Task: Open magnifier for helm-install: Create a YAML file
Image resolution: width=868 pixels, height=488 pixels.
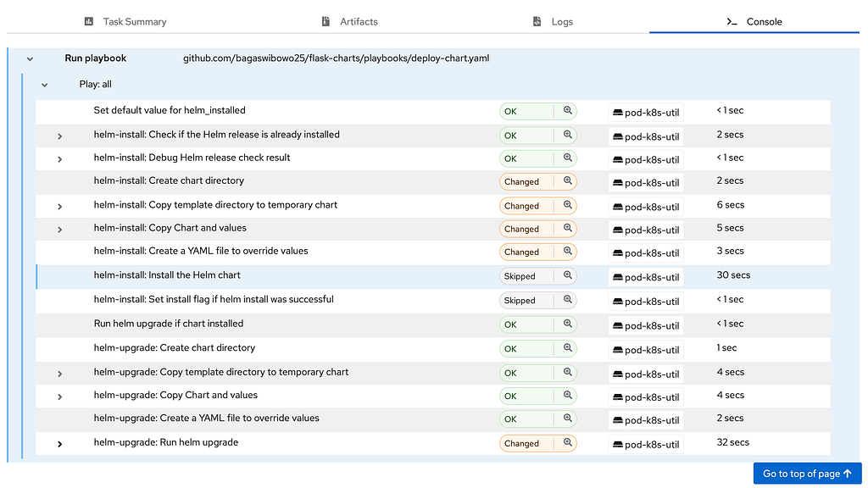Action: pyautogui.click(x=567, y=251)
